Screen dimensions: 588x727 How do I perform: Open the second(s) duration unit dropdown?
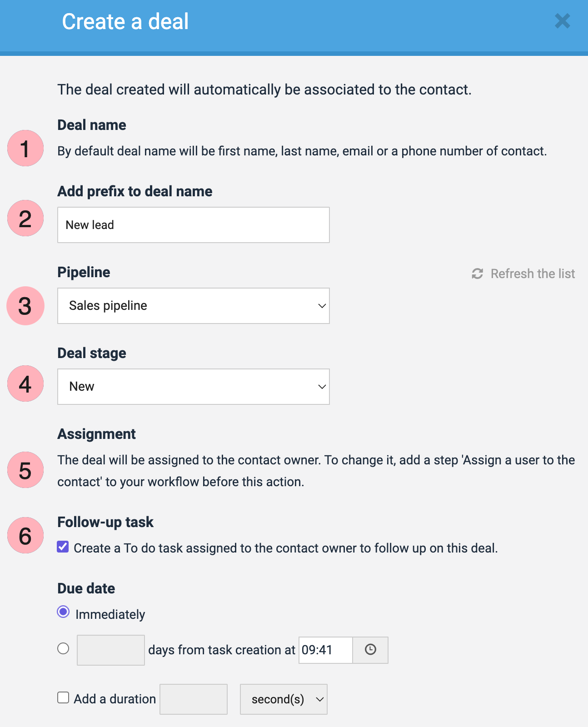tap(283, 699)
